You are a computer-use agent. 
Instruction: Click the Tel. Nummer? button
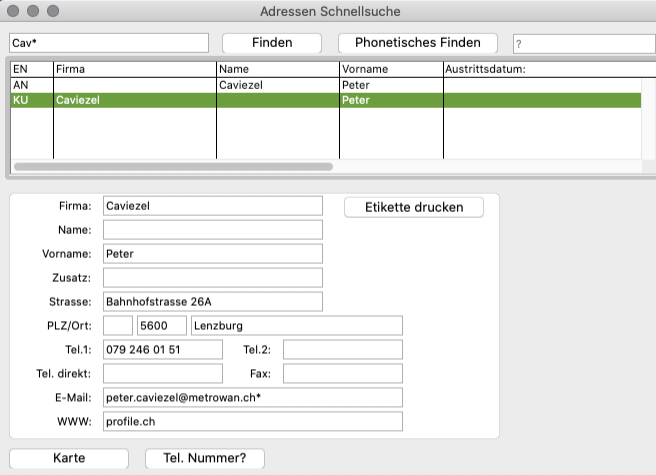pos(205,458)
